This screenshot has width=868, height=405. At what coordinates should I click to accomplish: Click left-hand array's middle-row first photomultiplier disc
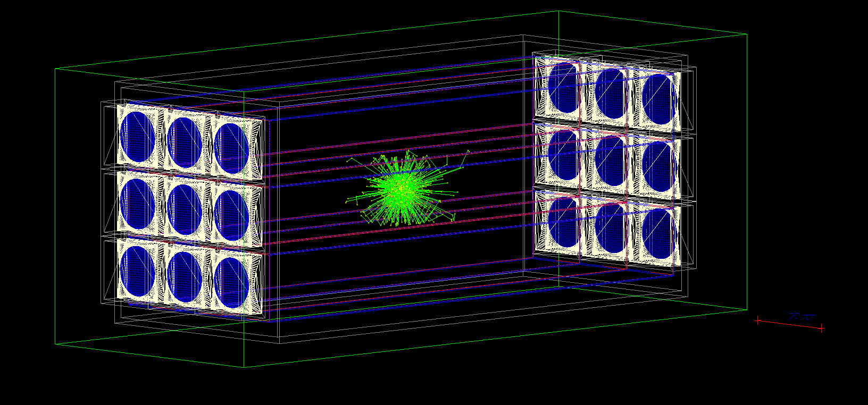137,204
